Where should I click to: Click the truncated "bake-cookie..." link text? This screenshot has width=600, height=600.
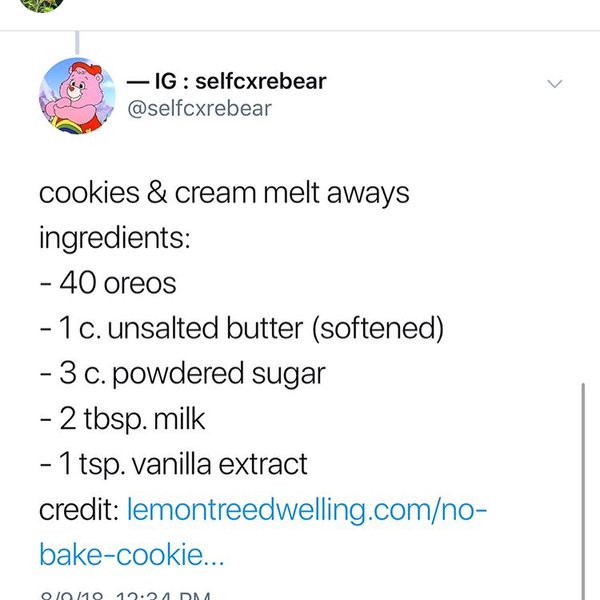pyautogui.click(x=132, y=553)
